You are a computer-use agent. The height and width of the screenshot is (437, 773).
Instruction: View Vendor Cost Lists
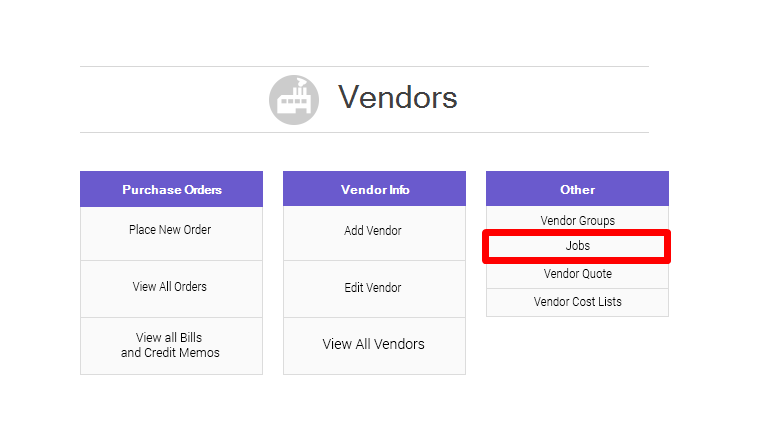(x=577, y=302)
